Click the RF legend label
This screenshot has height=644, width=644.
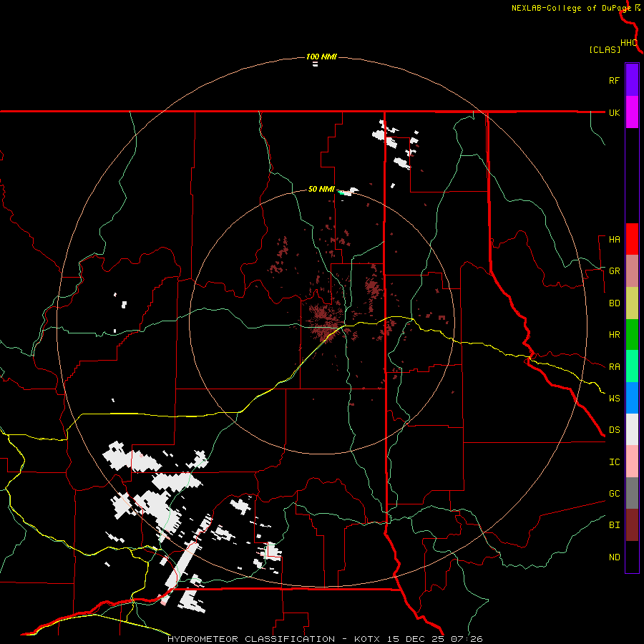click(x=614, y=81)
